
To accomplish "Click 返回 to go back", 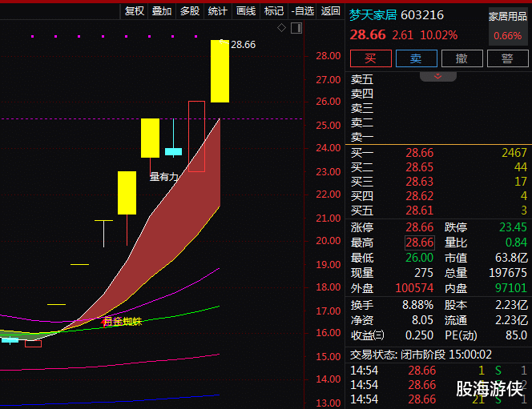I will point(330,11).
